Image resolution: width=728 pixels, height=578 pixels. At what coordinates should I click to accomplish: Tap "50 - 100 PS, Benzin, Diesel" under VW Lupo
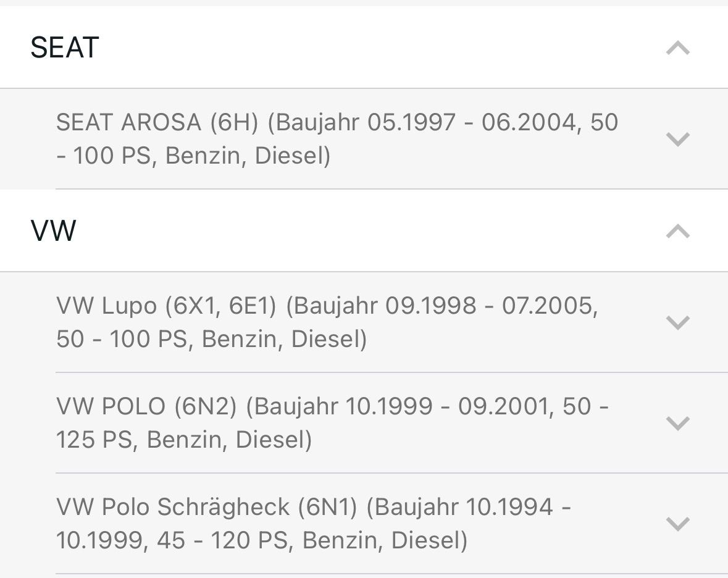tap(211, 339)
